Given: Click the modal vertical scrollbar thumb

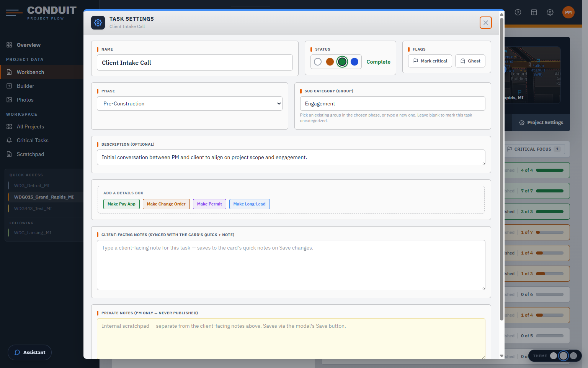Looking at the screenshot, I should [x=501, y=169].
